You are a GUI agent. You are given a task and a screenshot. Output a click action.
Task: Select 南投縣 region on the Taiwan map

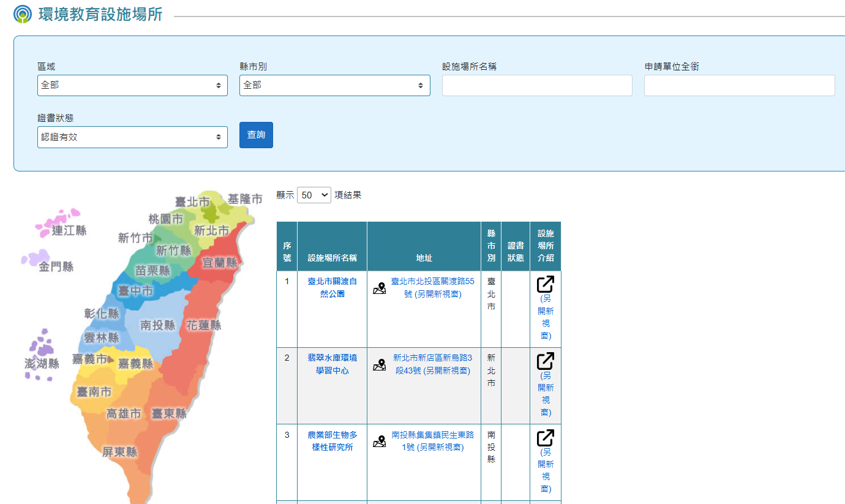pos(157,325)
